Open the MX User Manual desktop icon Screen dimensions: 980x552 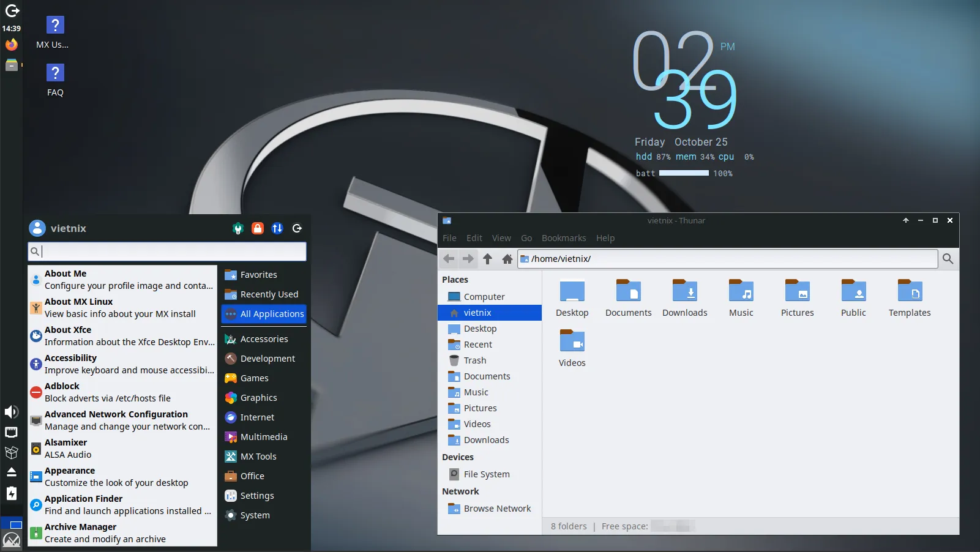(x=55, y=25)
